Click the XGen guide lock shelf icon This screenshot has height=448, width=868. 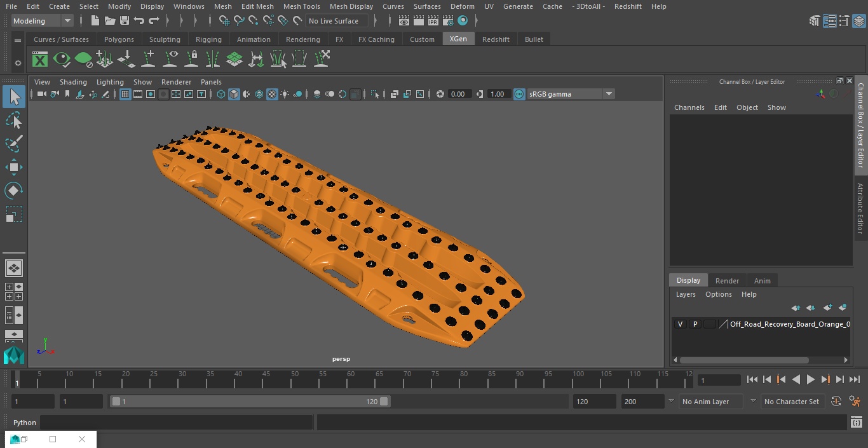pos(191,60)
